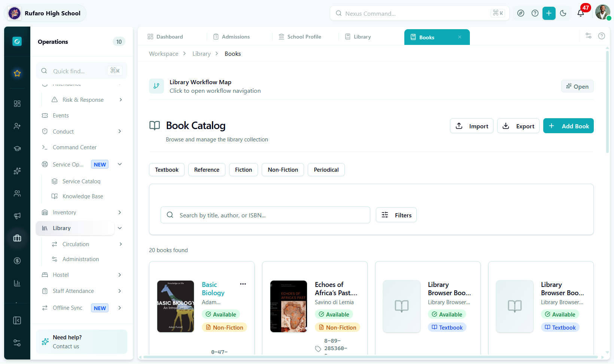
Task: Open the graduation cap icon in left rail
Action: (x=17, y=149)
